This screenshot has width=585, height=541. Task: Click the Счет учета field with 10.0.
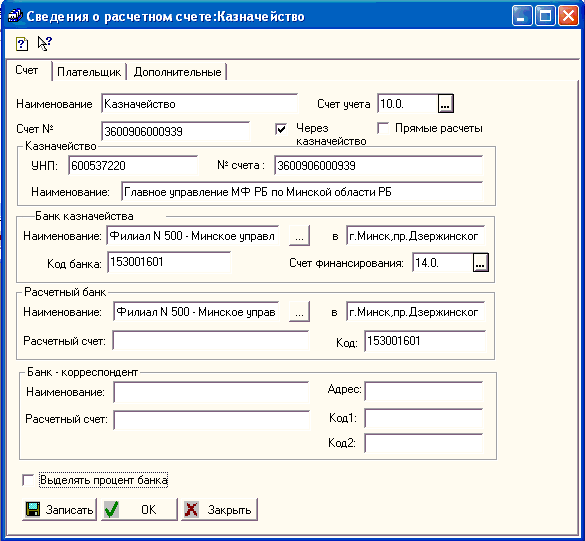tap(408, 104)
